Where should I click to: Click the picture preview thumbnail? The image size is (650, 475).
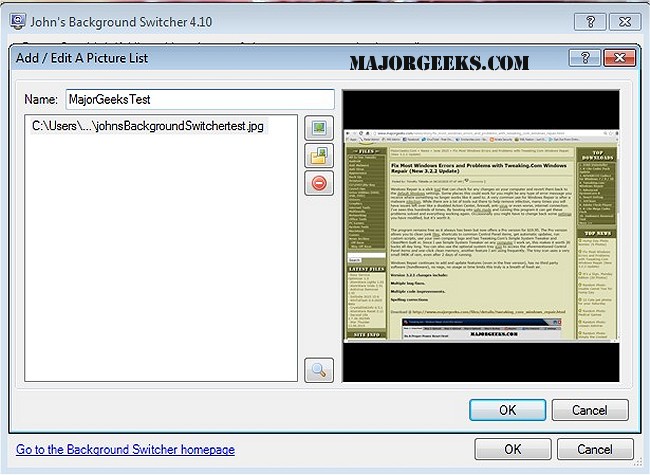[481, 236]
